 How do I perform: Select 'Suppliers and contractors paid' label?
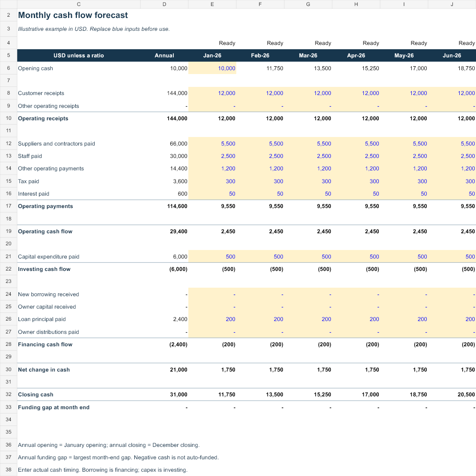[x=79, y=143]
